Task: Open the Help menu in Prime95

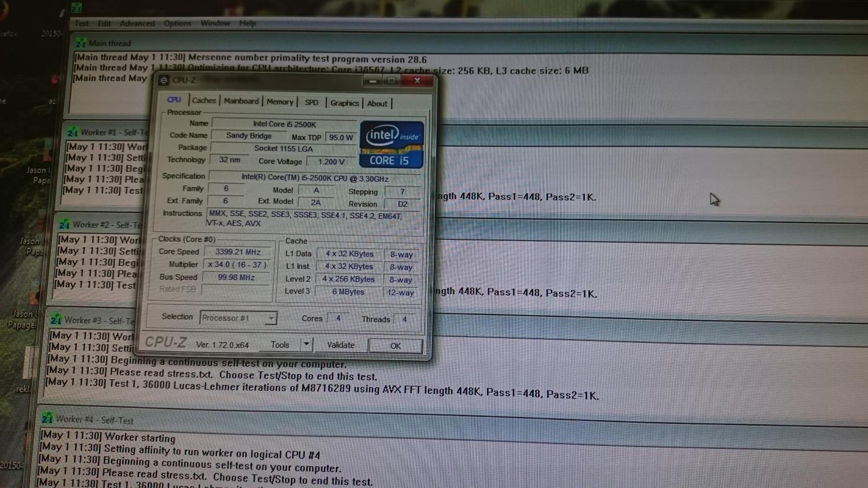Action: point(248,23)
